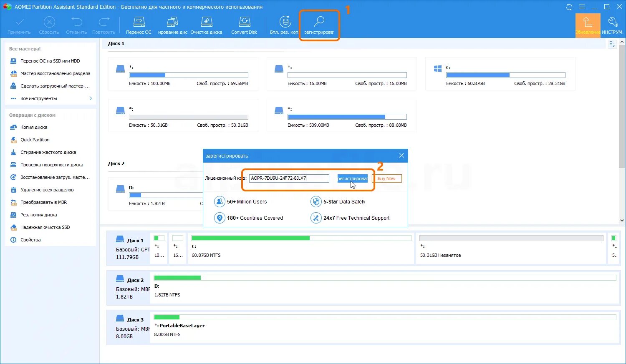Click the Диск 1 heading label
626x364 pixels.
click(116, 43)
